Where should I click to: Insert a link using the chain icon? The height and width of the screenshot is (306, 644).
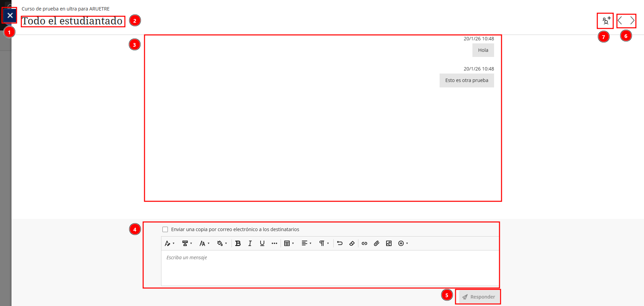pos(364,243)
